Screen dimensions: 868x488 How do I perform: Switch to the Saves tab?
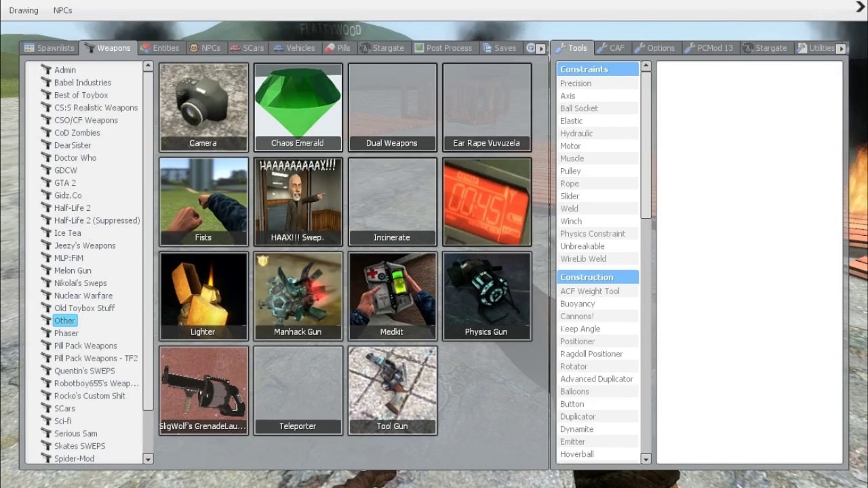499,48
